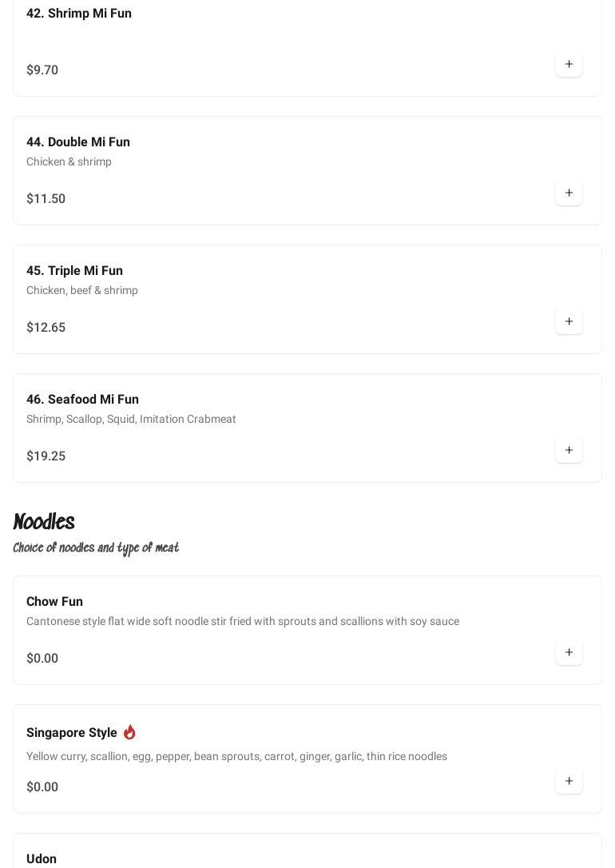Open the Udon menu item
The image size is (615, 868).
[x=42, y=858]
